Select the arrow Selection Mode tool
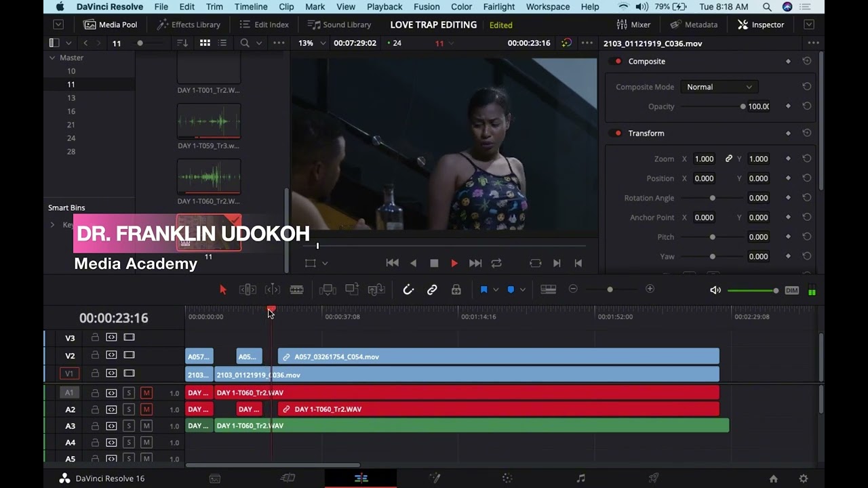 pyautogui.click(x=223, y=289)
